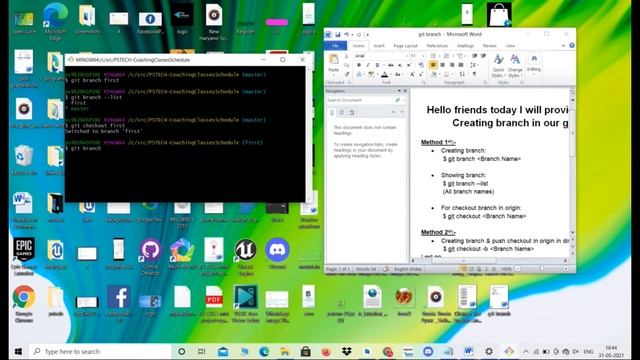
Task: Click the Sort icon in Word
Action: coord(462,74)
